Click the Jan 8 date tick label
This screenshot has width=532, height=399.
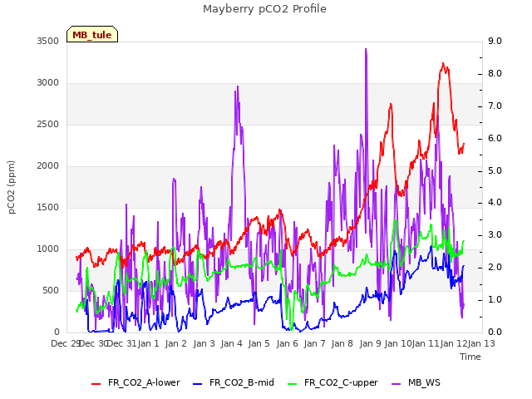(x=342, y=343)
